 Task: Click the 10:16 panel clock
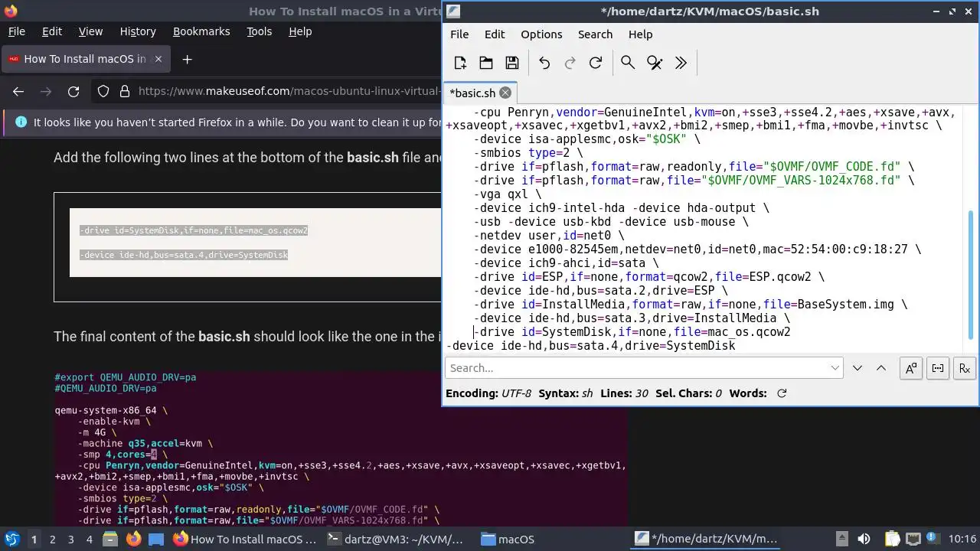(x=962, y=540)
